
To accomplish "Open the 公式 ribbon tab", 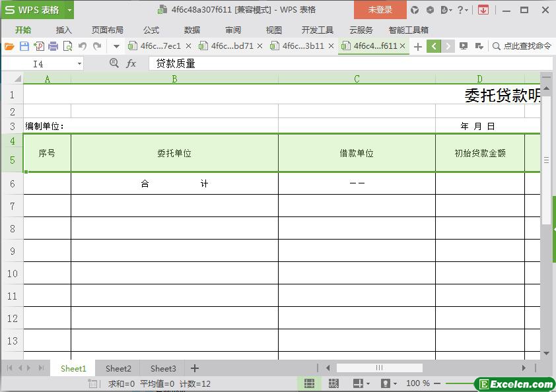I will pyautogui.click(x=151, y=30).
